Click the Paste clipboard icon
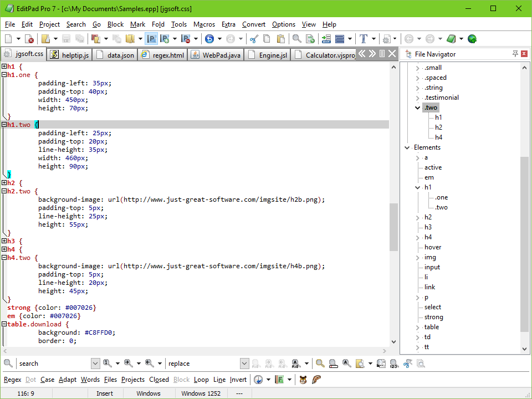This screenshot has width=532, height=399. tap(280, 39)
